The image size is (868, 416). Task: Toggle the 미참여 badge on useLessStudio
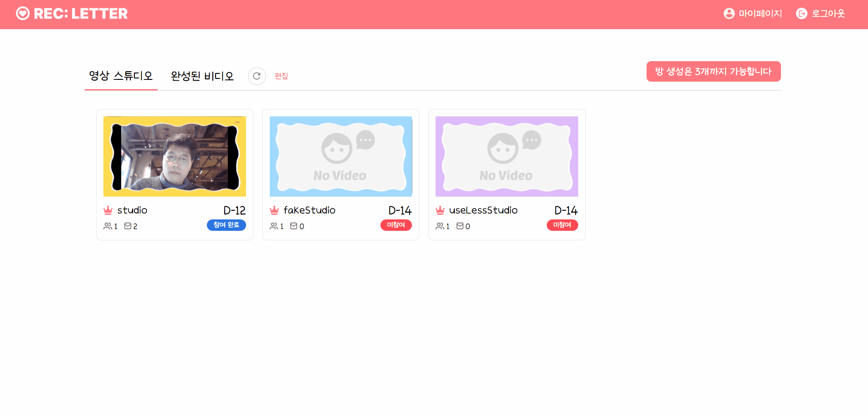[562, 225]
